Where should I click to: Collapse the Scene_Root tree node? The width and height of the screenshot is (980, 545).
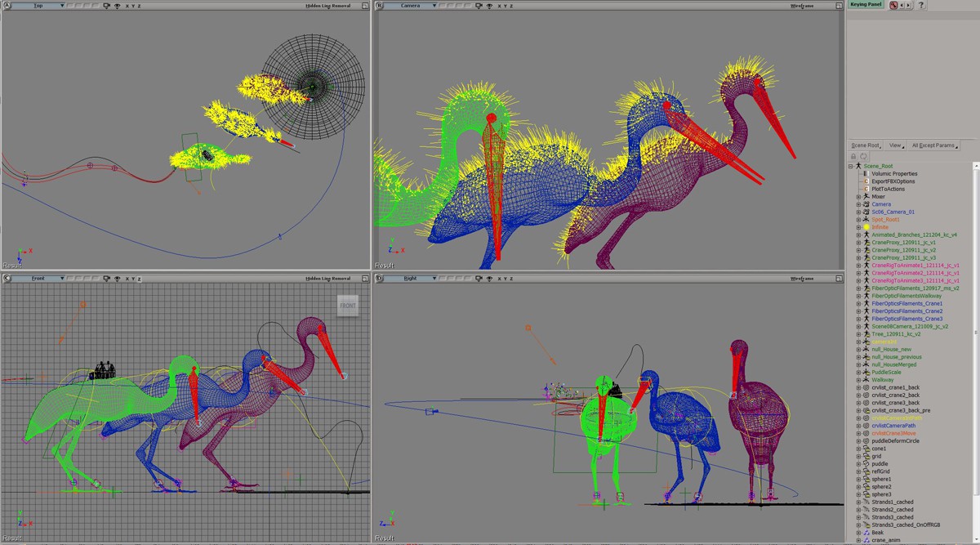click(x=850, y=166)
